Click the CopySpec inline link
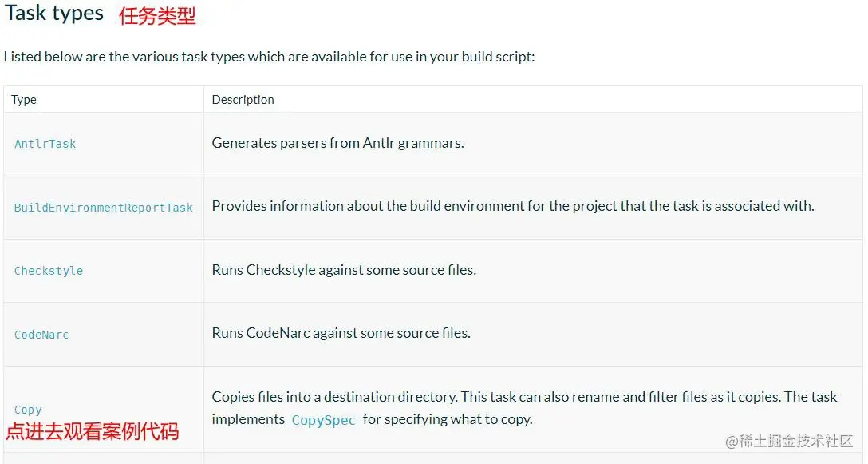The width and height of the screenshot is (868, 464). pos(323,420)
